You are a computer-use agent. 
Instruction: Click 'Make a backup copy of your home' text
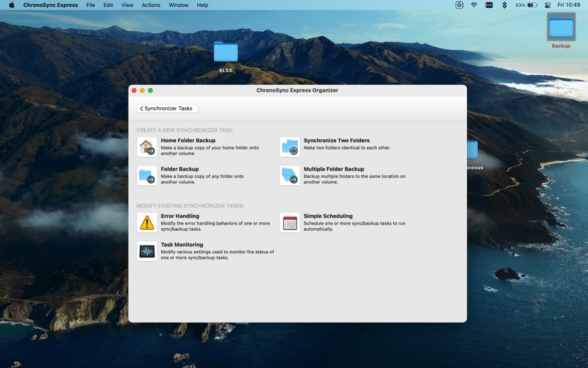[x=209, y=151]
